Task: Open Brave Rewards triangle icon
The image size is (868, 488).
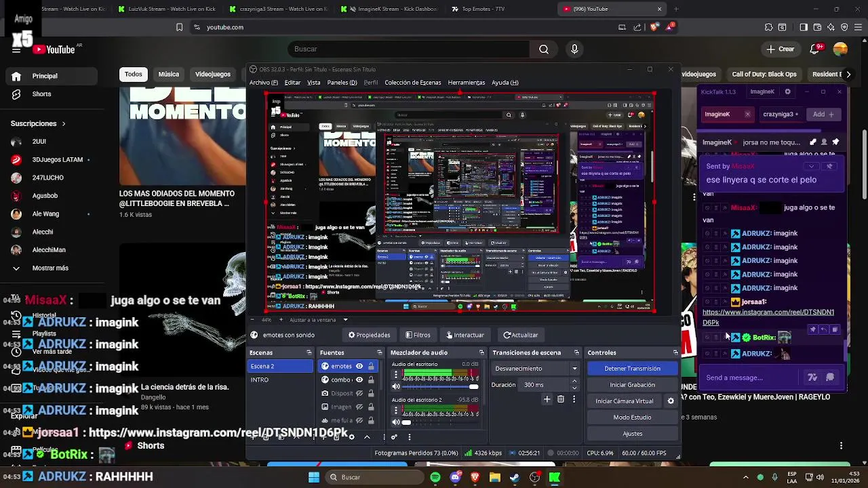Action: pos(670,27)
